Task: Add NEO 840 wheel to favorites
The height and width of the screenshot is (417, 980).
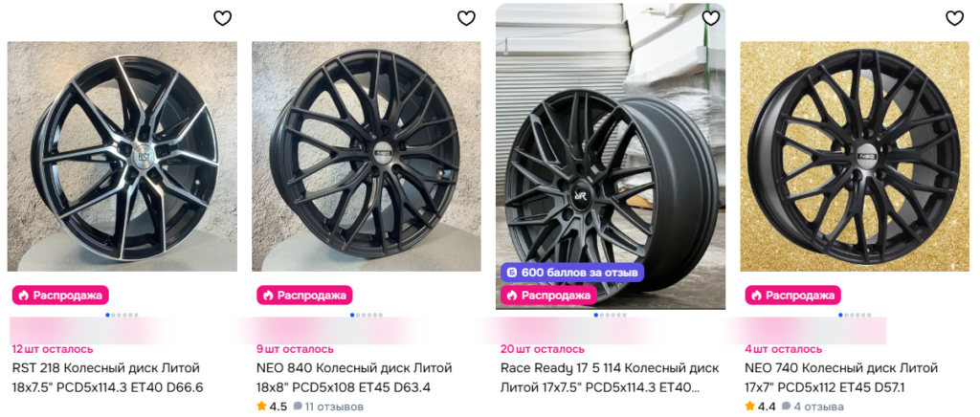Action: (x=466, y=18)
